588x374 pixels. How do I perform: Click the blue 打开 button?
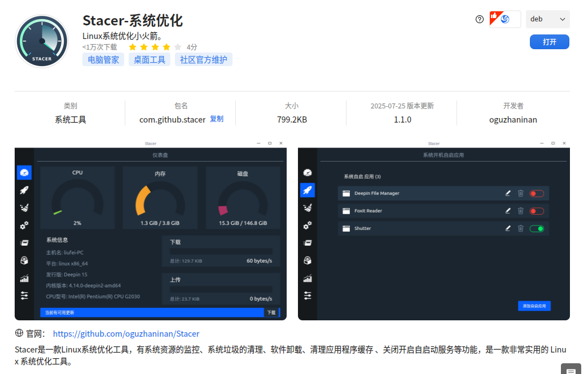(x=550, y=42)
